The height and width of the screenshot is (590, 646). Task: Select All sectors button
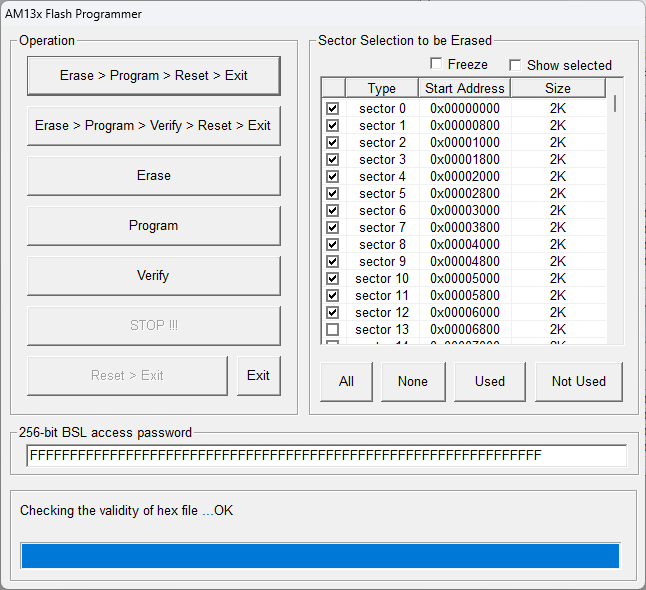(346, 382)
